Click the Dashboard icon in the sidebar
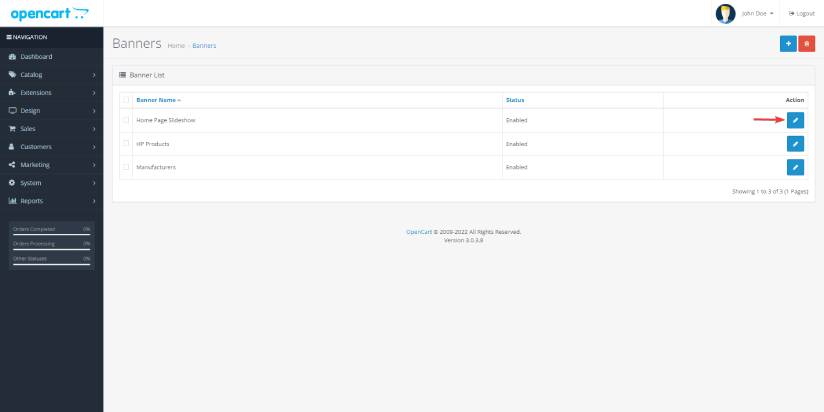This screenshot has width=824, height=412. (12, 57)
